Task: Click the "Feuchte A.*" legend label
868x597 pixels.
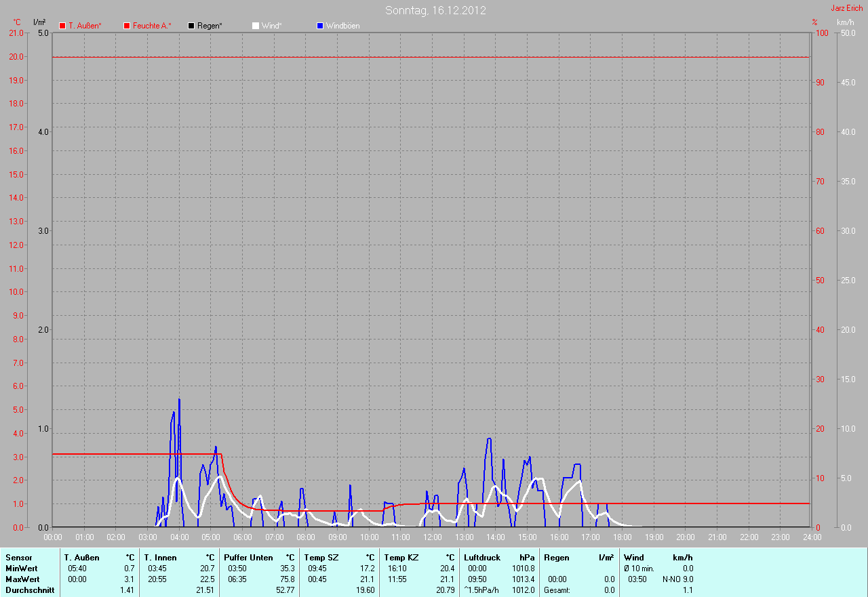Action: click(152, 26)
